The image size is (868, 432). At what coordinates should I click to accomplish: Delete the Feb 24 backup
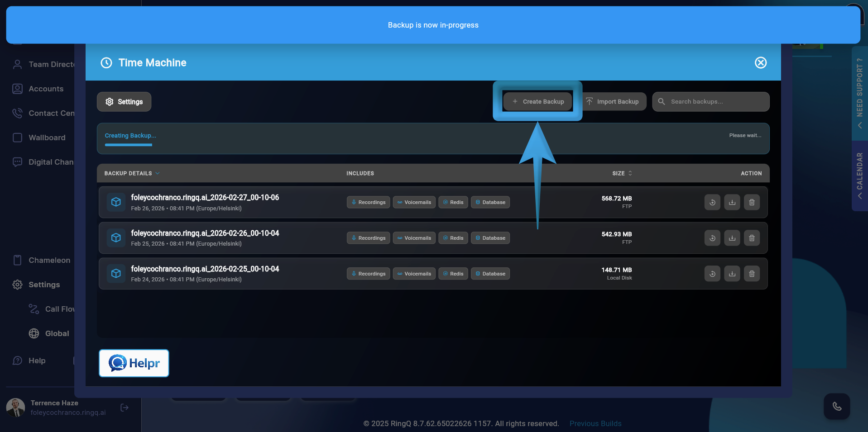(752, 273)
